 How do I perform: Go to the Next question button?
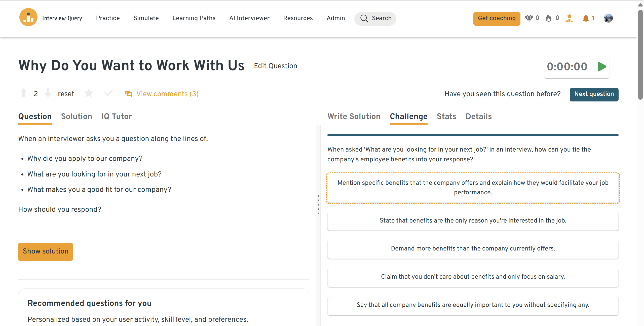pyautogui.click(x=594, y=94)
